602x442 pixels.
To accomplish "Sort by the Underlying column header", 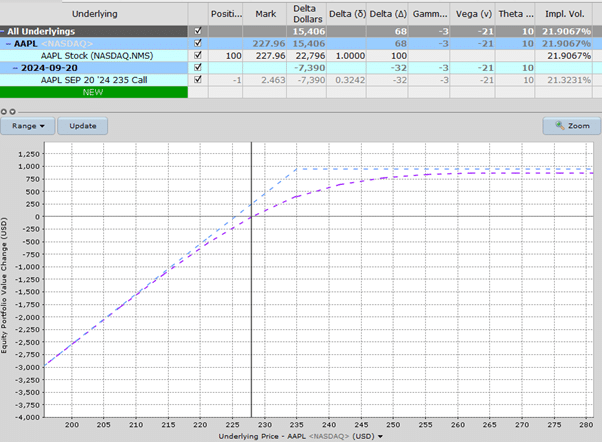I will tap(95, 14).
